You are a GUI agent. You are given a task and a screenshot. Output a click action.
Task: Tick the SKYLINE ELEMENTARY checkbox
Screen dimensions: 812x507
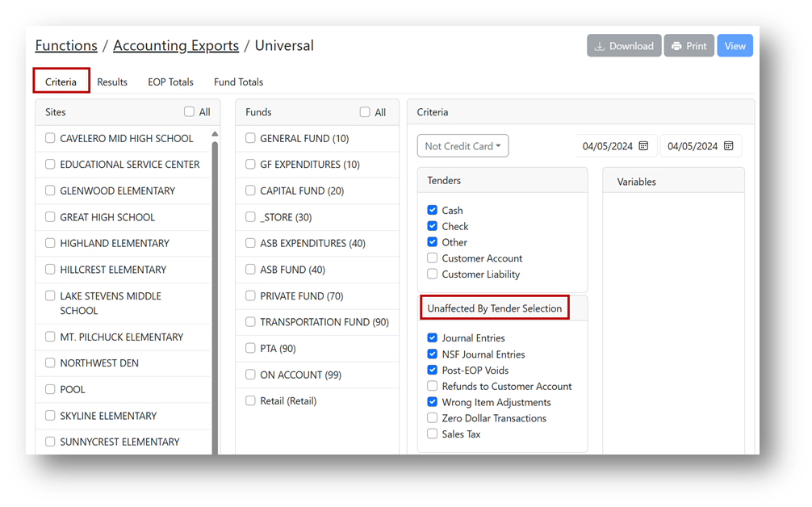pyautogui.click(x=50, y=415)
